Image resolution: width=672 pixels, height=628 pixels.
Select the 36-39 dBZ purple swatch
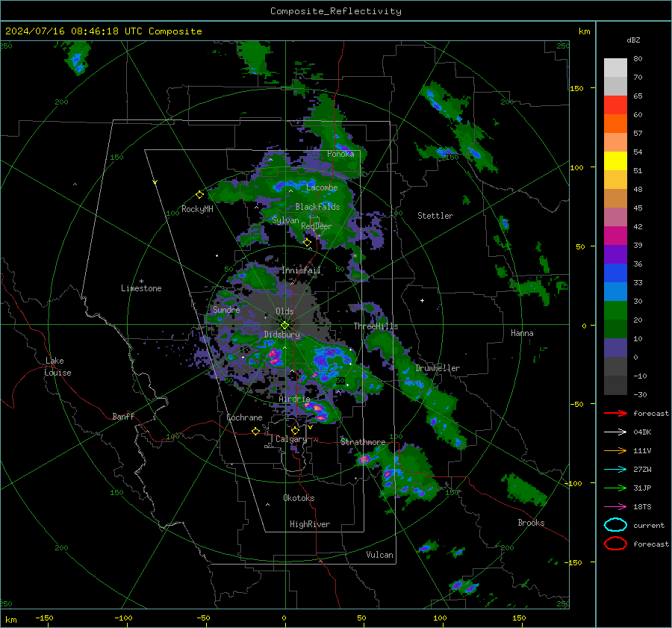coord(615,254)
